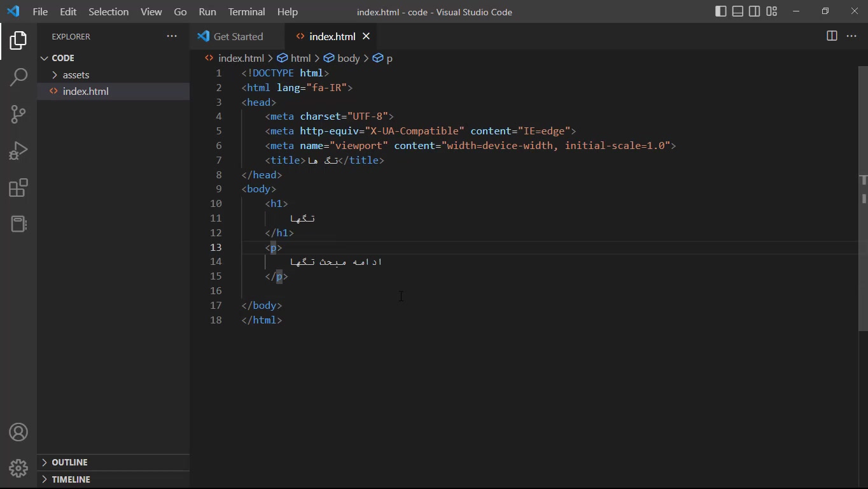The image size is (868, 489).
Task: Open the Accounts menu icon
Action: coord(18,432)
